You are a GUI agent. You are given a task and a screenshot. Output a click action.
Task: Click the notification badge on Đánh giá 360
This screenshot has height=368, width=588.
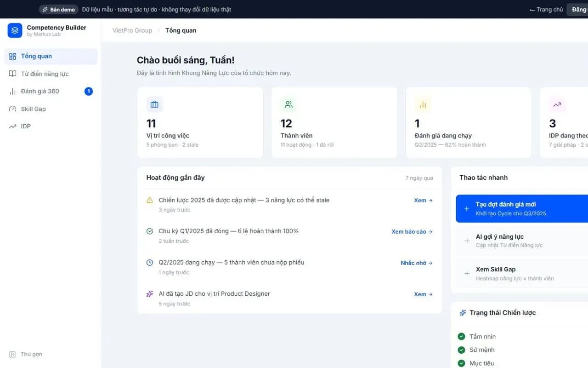89,91
